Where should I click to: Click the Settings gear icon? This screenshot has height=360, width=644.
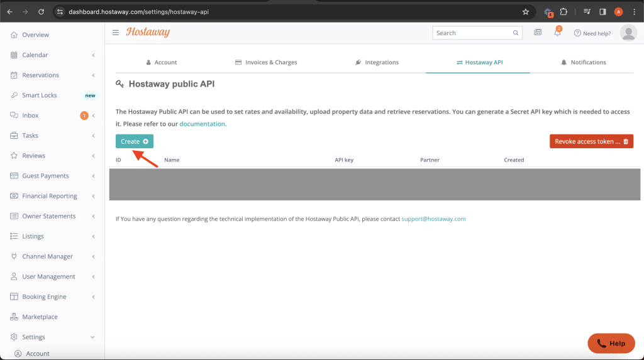(x=14, y=337)
